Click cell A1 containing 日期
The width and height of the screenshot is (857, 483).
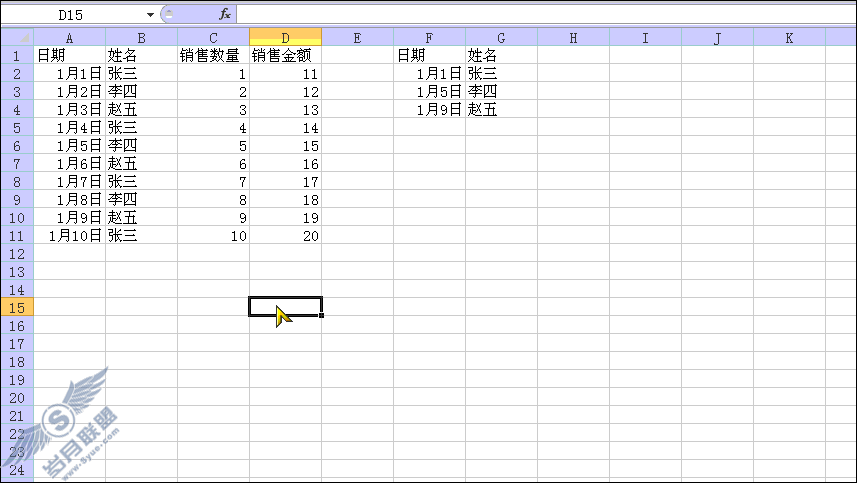69,55
